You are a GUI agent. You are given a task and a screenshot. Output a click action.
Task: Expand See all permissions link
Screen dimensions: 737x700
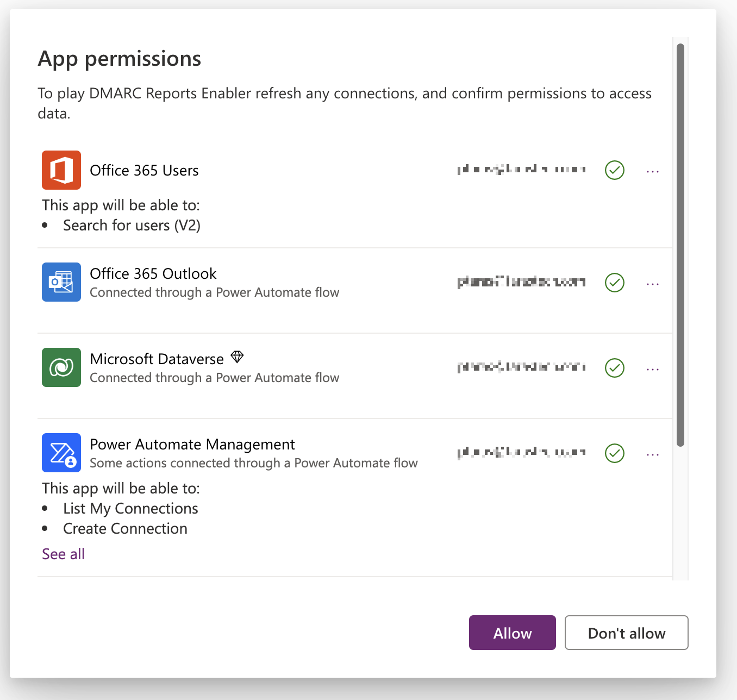tap(64, 554)
